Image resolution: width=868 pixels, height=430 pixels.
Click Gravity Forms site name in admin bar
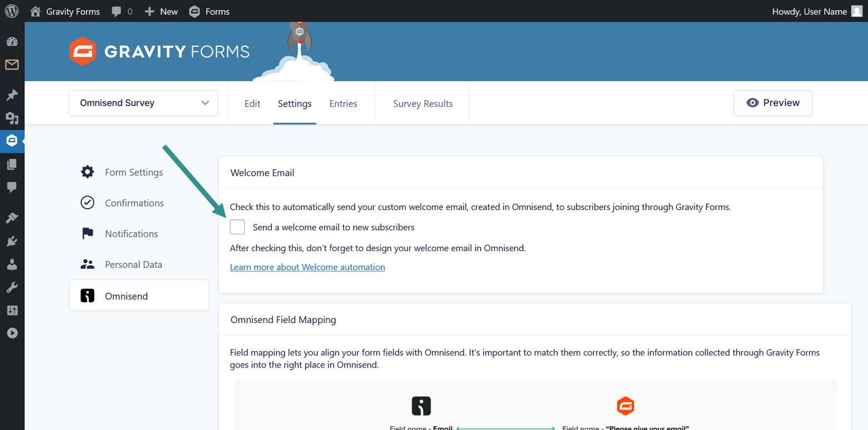[73, 12]
